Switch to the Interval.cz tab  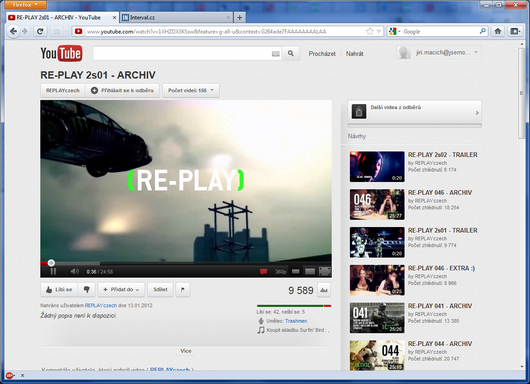point(176,18)
